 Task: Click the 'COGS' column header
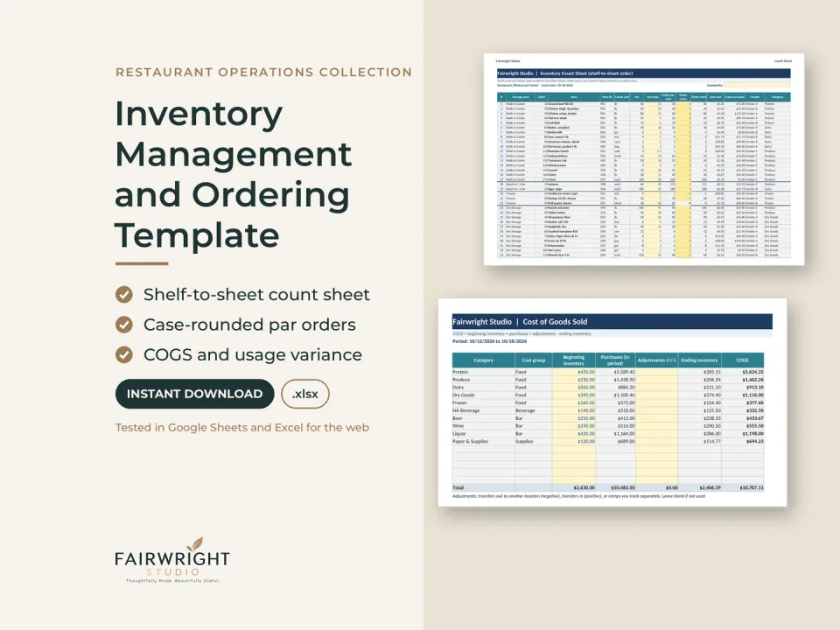743,360
